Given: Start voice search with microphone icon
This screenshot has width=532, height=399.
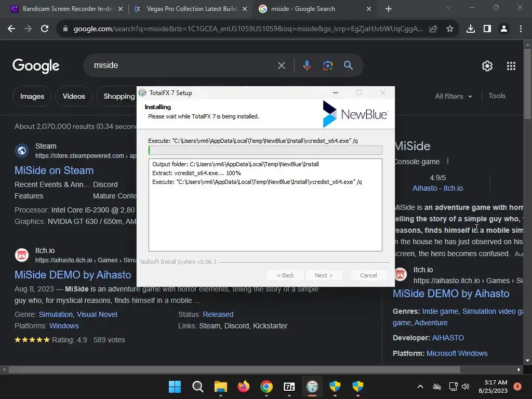Looking at the screenshot, I should click(307, 65).
